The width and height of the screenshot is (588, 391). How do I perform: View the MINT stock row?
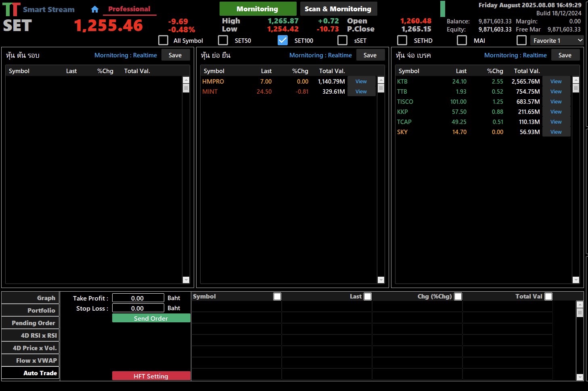(361, 92)
